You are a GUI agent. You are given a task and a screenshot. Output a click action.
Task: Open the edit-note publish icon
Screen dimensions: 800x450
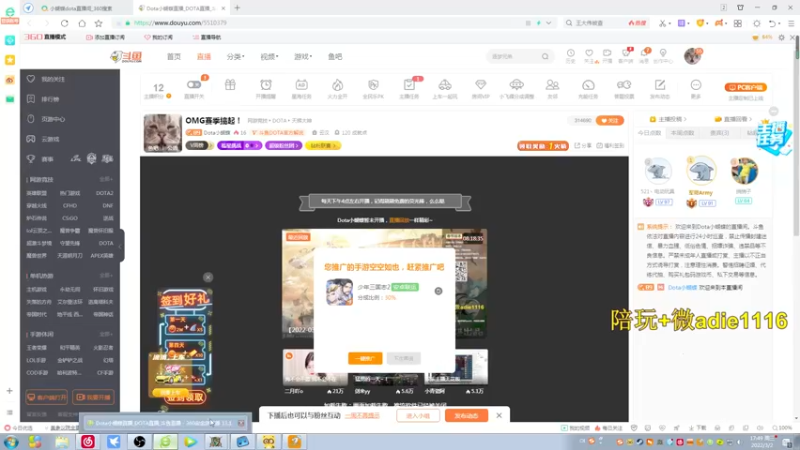point(660,85)
